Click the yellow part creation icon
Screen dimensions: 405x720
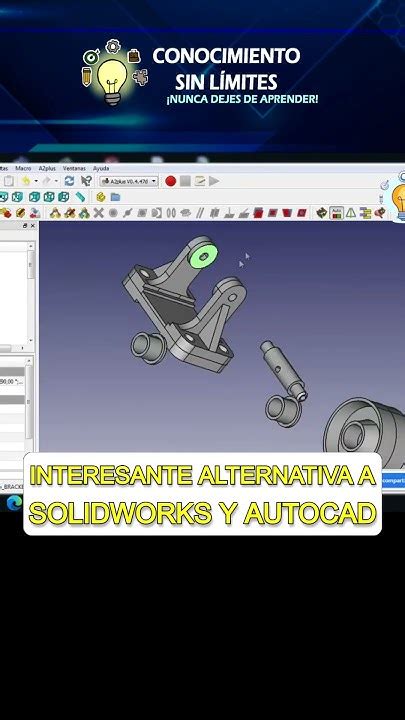[101, 197]
